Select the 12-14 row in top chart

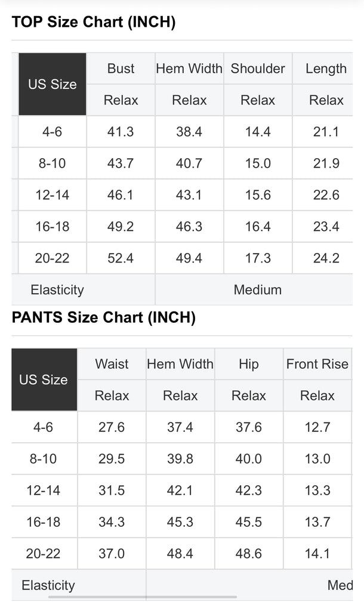[182, 195]
